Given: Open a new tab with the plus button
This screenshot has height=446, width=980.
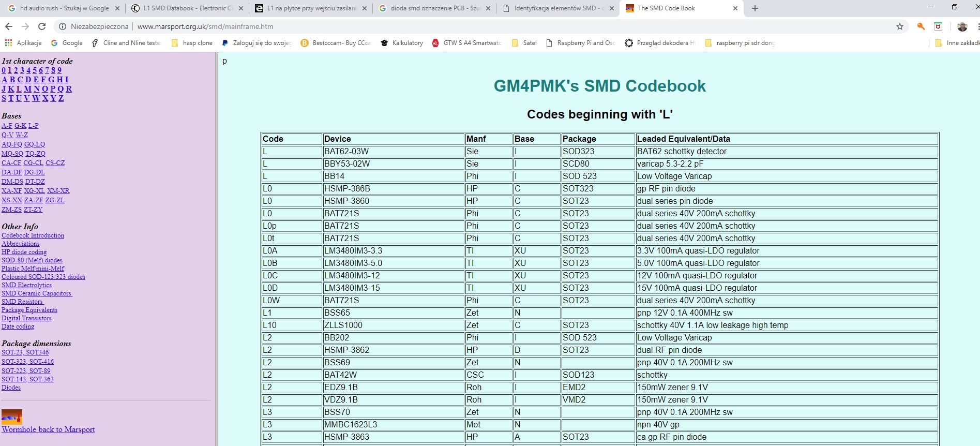Looking at the screenshot, I should pos(755,8).
